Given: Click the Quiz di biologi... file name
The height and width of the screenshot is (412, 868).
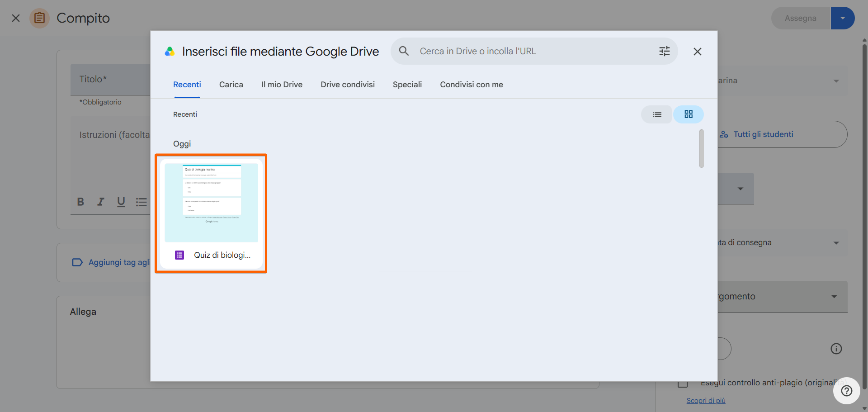Looking at the screenshot, I should click(222, 255).
